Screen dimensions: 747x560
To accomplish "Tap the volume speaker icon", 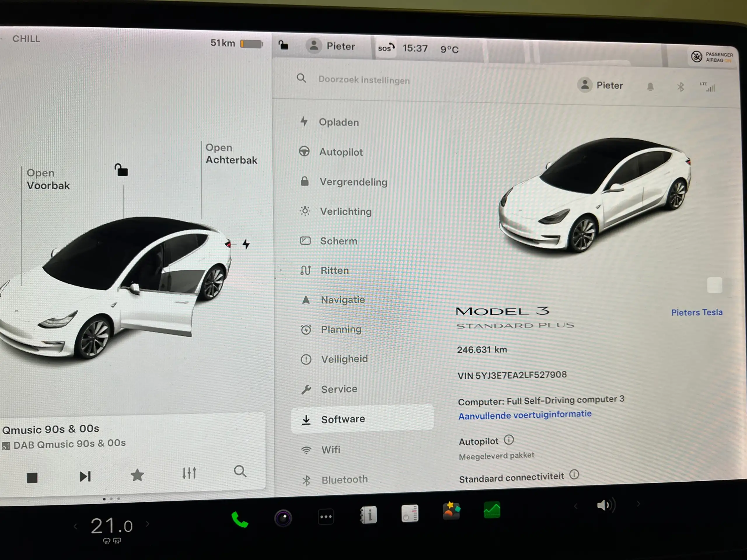I will [607, 505].
